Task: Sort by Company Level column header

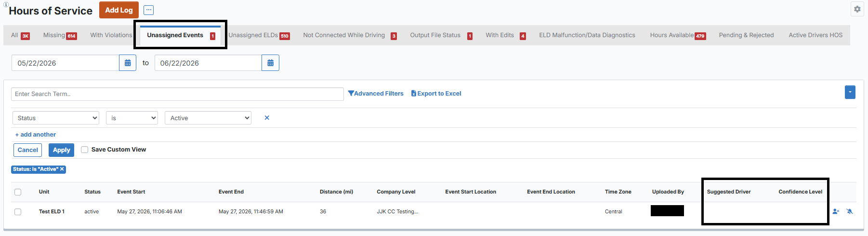Action: pyautogui.click(x=396, y=192)
